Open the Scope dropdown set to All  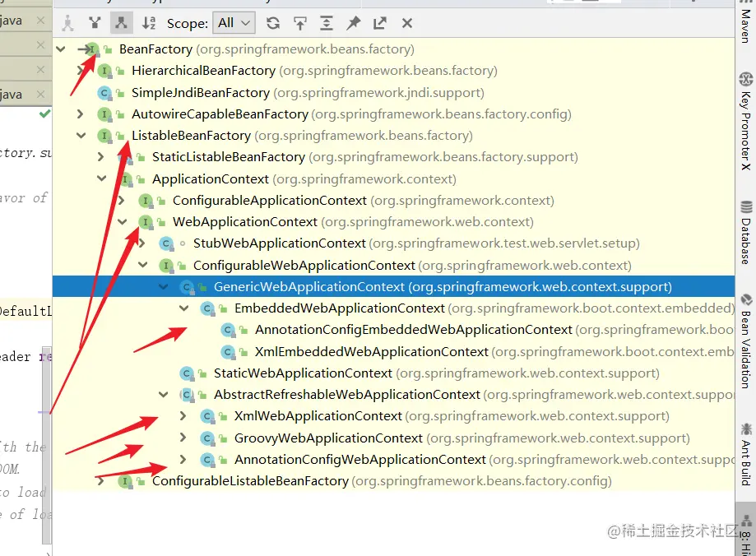234,23
